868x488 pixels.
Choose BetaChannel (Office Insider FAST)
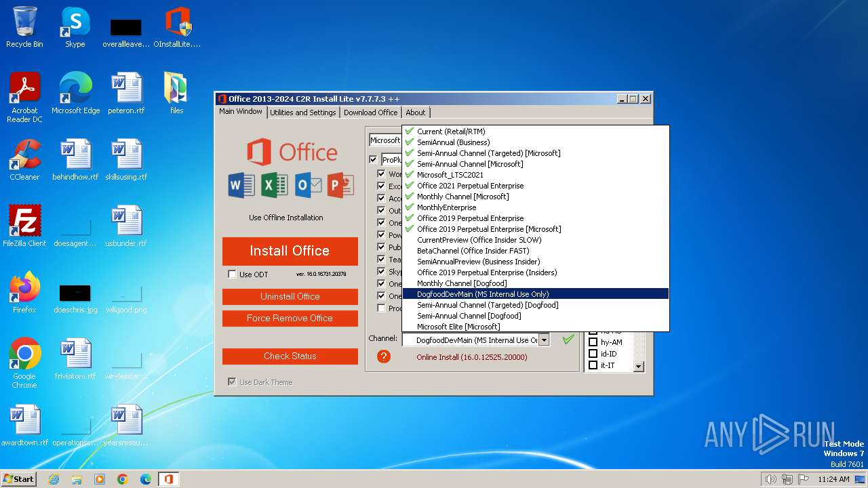tap(535, 251)
